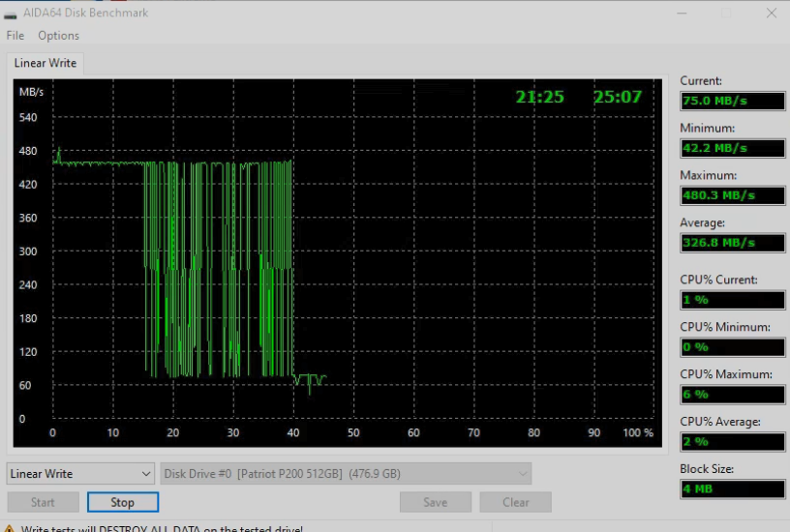The width and height of the screenshot is (790, 532).
Task: Click the CPU% Minimum value 0 %
Action: click(733, 347)
